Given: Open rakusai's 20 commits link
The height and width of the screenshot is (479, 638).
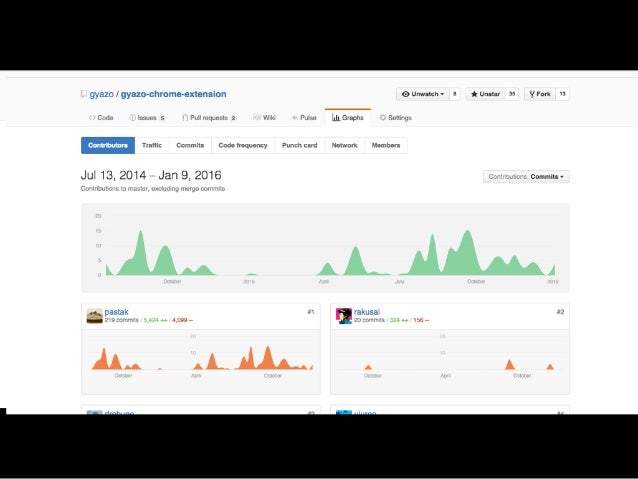Looking at the screenshot, I should point(369,320).
